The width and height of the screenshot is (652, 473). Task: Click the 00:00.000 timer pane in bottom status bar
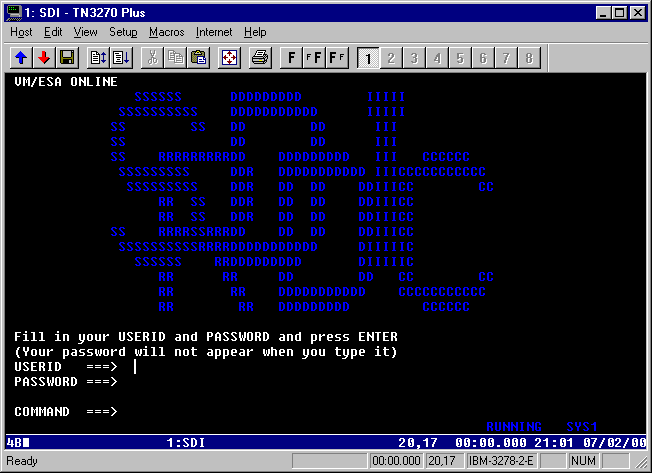click(396, 461)
